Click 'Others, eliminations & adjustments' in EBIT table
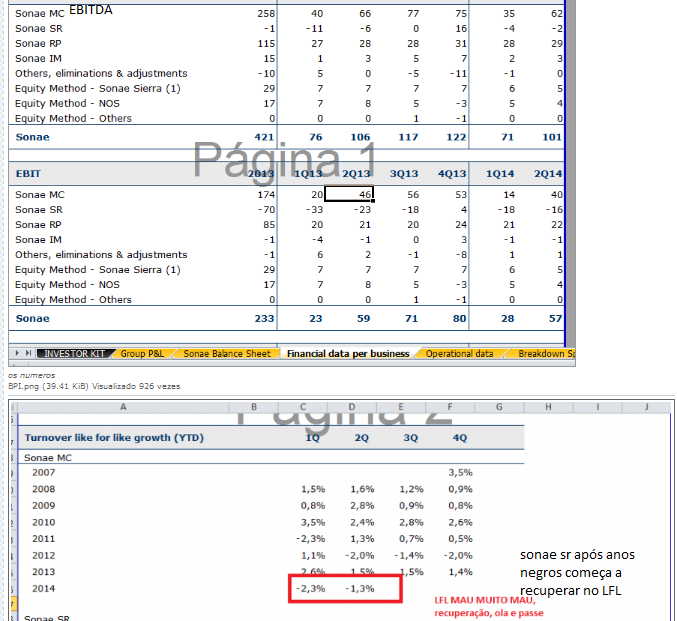 pyautogui.click(x=101, y=255)
